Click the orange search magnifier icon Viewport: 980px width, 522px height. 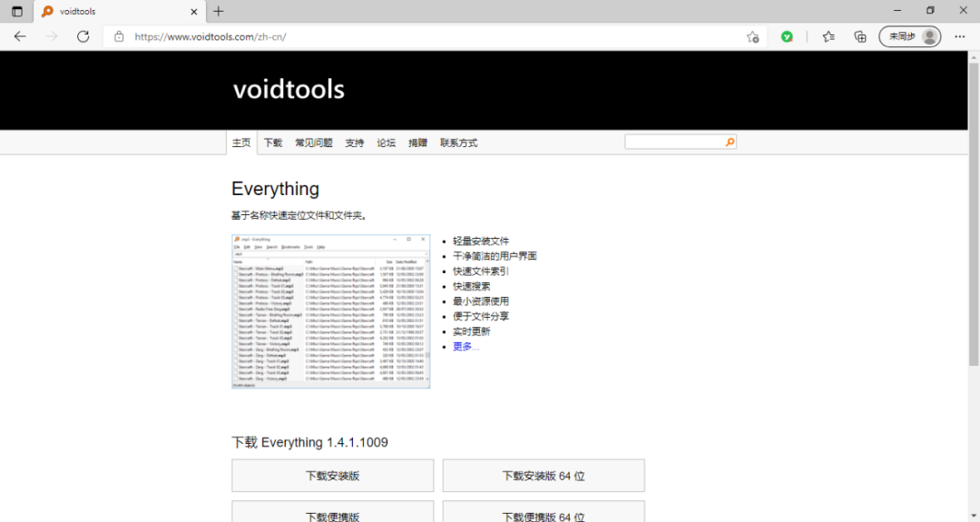coord(730,142)
